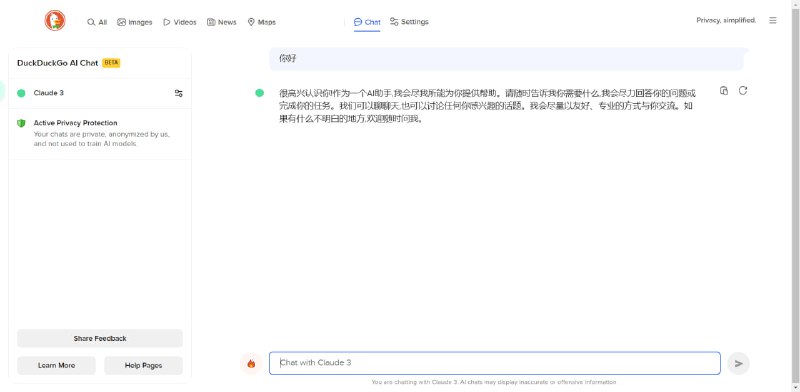Viewport: 800px width, 392px height.
Task: Select the Chat tab
Action: tap(367, 22)
